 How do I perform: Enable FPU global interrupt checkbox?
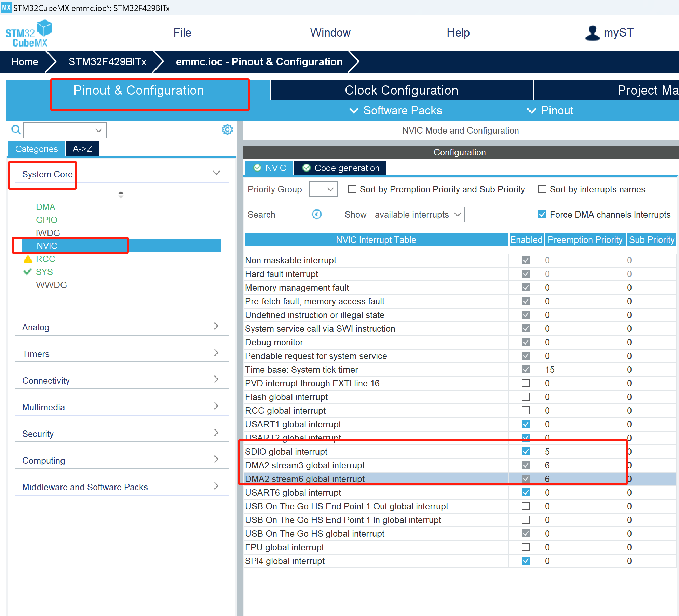pos(526,547)
